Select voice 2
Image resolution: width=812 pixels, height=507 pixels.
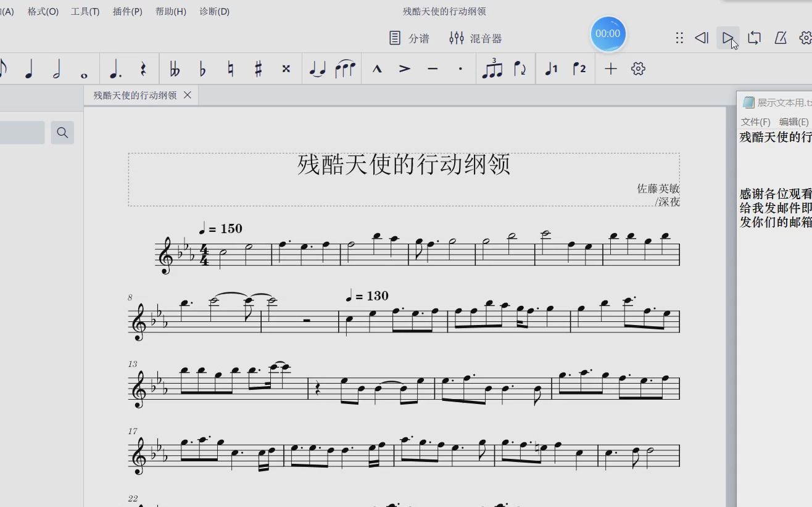pyautogui.click(x=579, y=69)
